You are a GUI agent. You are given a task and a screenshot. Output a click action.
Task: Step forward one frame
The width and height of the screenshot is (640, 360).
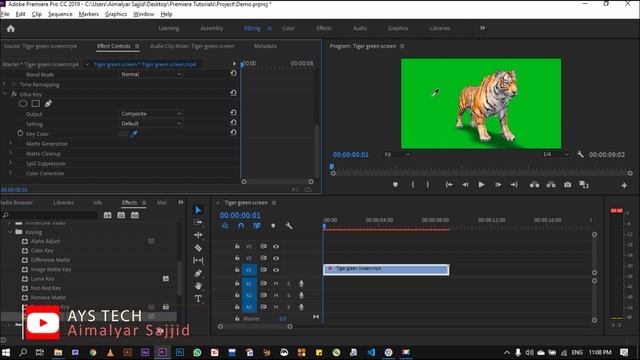click(498, 185)
